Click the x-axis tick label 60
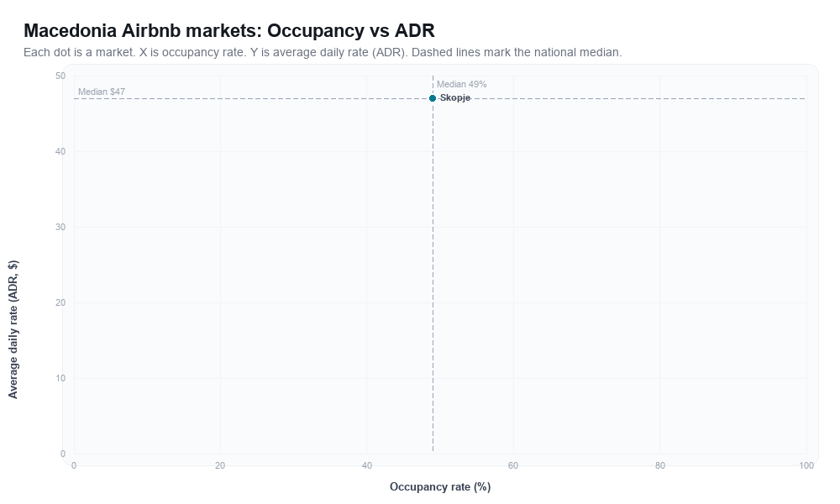Image resolution: width=840 pixels, height=504 pixels. coord(513,466)
